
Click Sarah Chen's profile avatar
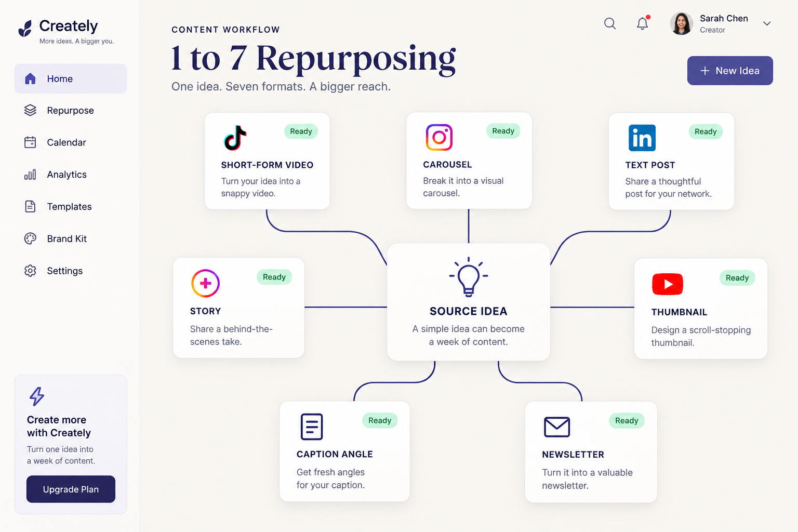(x=681, y=23)
